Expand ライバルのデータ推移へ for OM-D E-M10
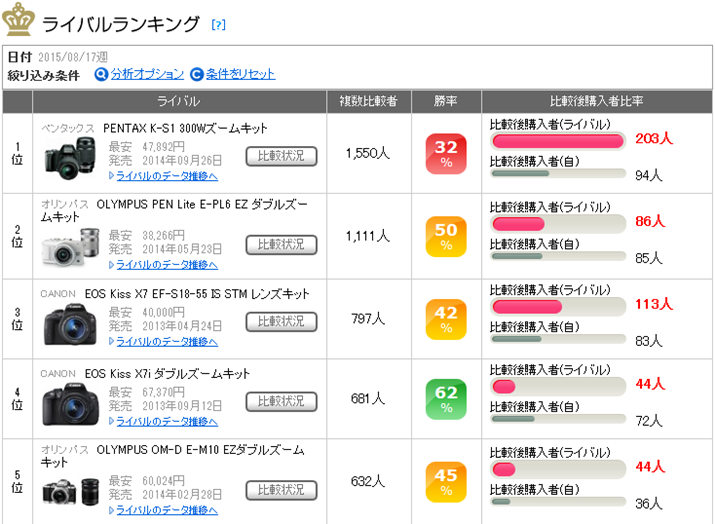 (167, 510)
